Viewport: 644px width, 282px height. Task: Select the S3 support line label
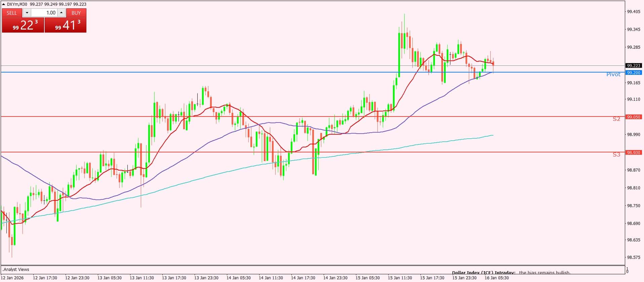click(x=616, y=154)
